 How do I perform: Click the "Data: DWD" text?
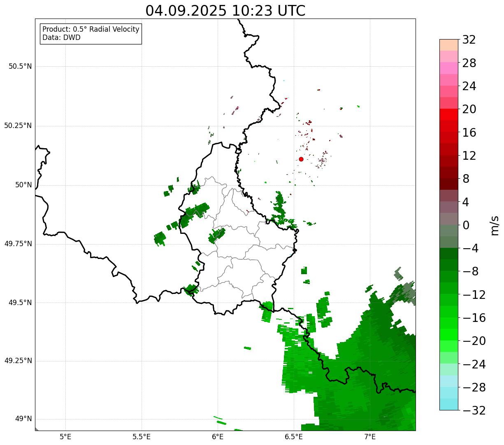pos(61,37)
